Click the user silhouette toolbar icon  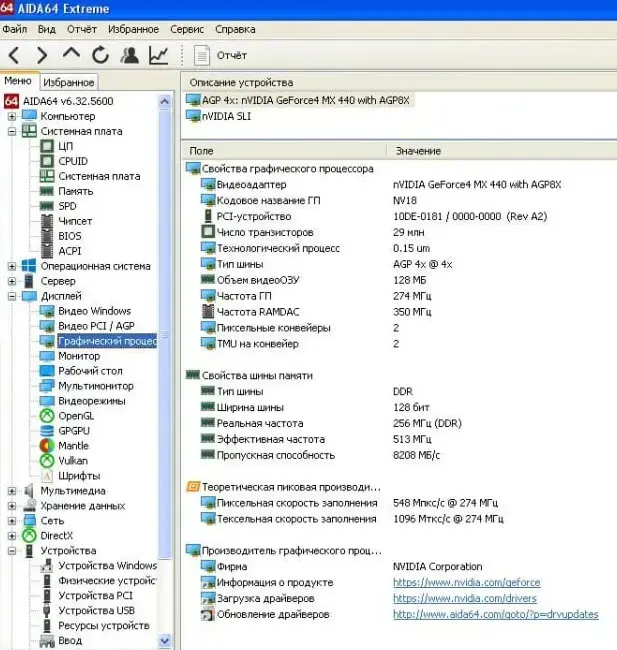(129, 55)
